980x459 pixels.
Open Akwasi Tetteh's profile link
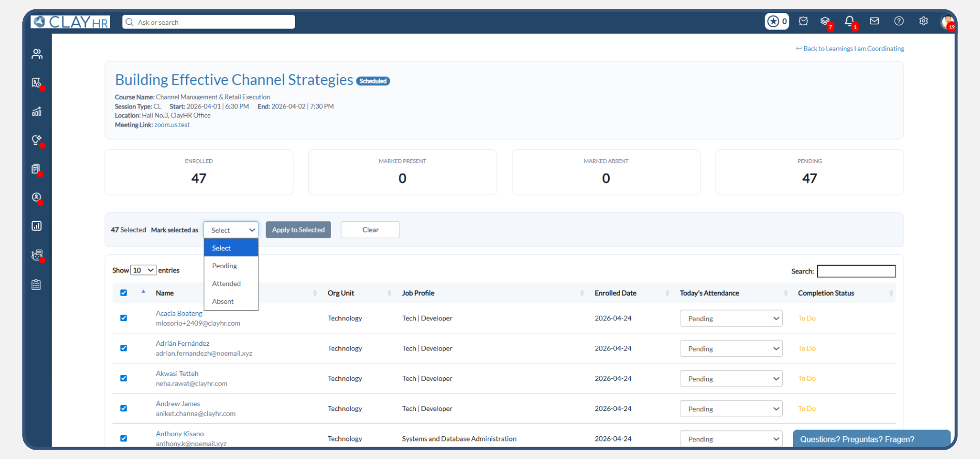(177, 373)
